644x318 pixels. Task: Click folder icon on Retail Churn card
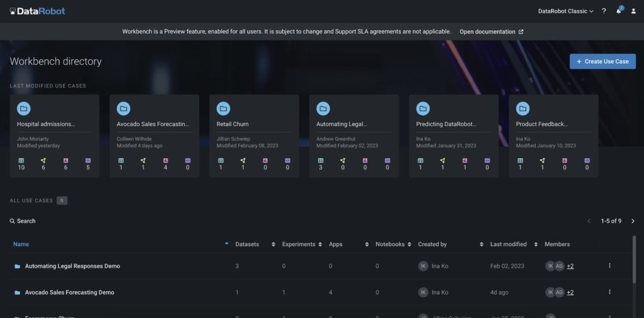pyautogui.click(x=224, y=109)
